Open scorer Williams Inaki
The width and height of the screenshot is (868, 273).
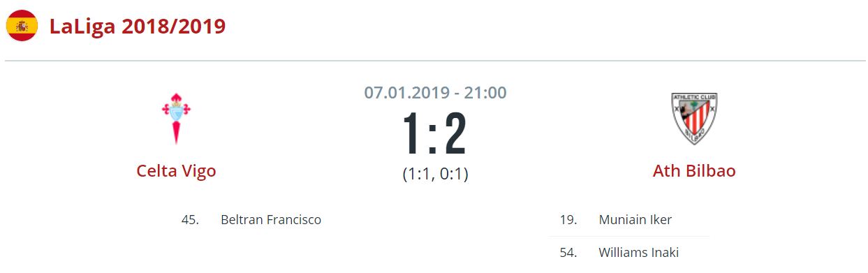click(x=639, y=253)
